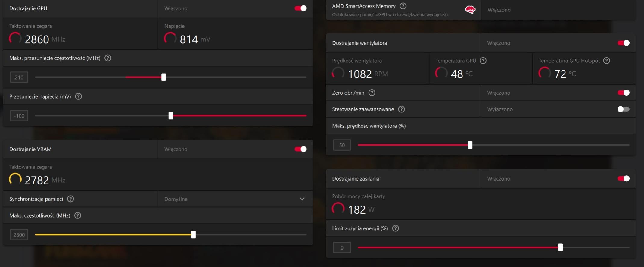This screenshot has height=267, width=644.
Task: Click the Dostrajanie wentylatora section title
Action: (359, 43)
